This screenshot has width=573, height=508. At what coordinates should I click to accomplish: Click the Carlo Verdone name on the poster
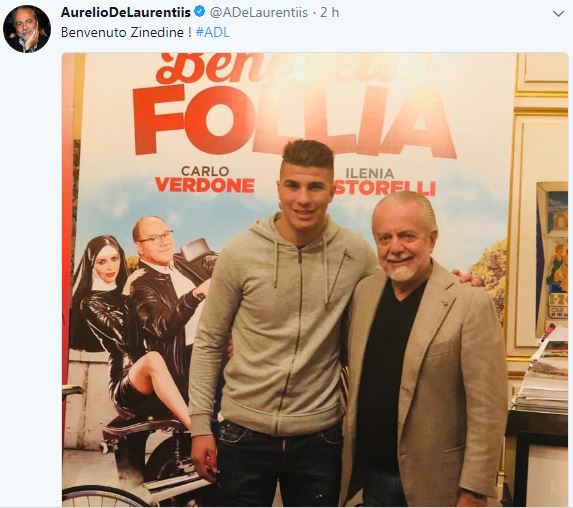205,179
